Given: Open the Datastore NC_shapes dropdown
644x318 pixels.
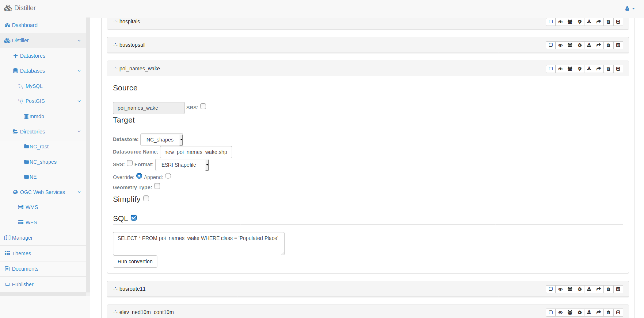Looking at the screenshot, I should (161, 139).
